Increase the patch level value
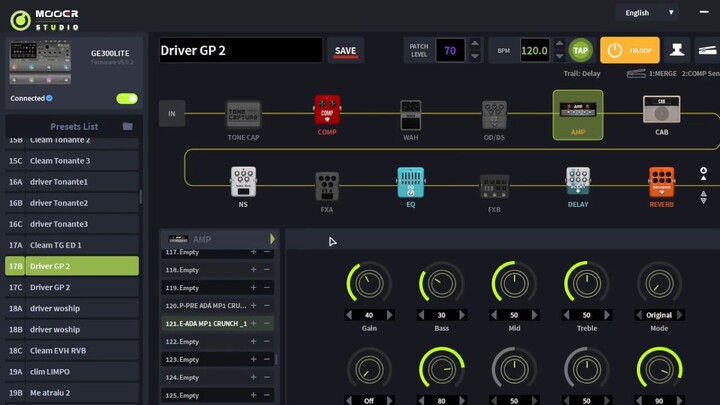This screenshot has width=720, height=405. [475, 44]
